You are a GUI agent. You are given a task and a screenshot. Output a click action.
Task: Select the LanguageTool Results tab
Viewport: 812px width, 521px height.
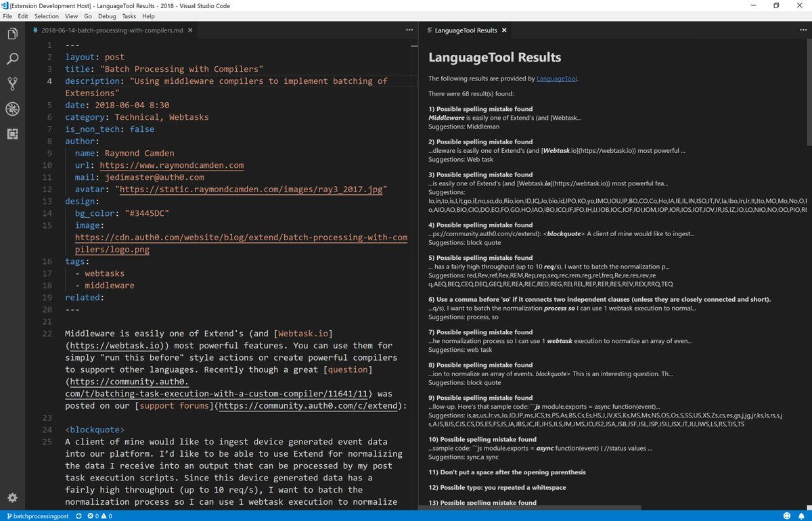pos(466,30)
